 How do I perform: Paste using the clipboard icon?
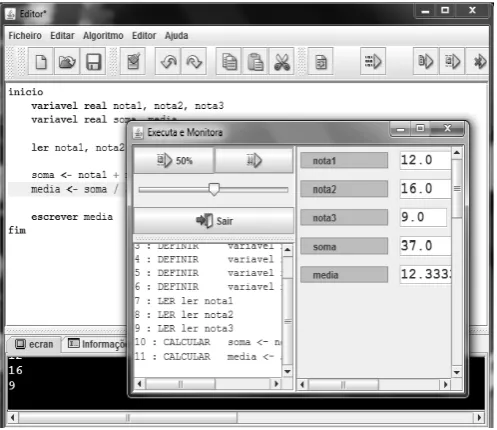[255, 62]
